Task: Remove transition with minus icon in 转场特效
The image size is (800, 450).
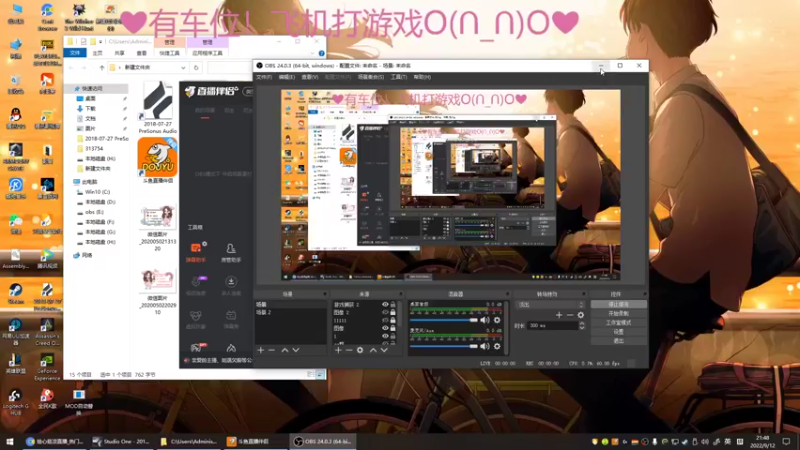Action: 569,315
